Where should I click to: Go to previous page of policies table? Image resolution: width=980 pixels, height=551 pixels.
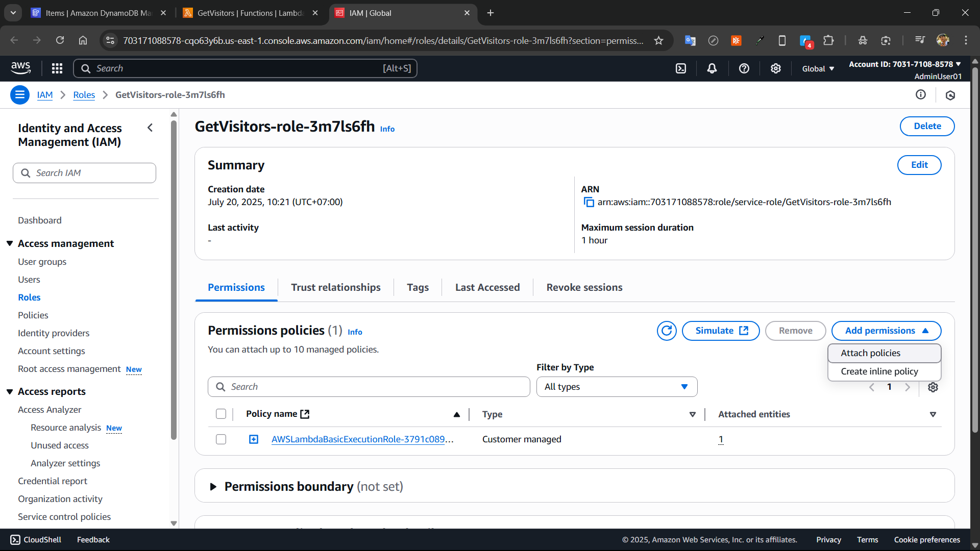pyautogui.click(x=872, y=387)
